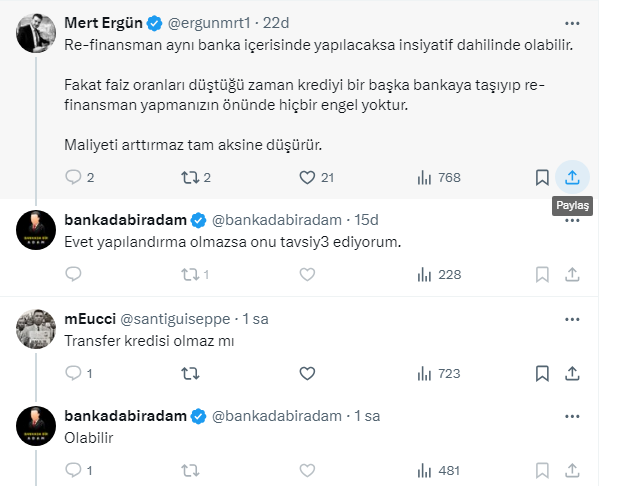Open @santiguiseppe profile handle link
The width and height of the screenshot is (628, 486).
(x=176, y=319)
